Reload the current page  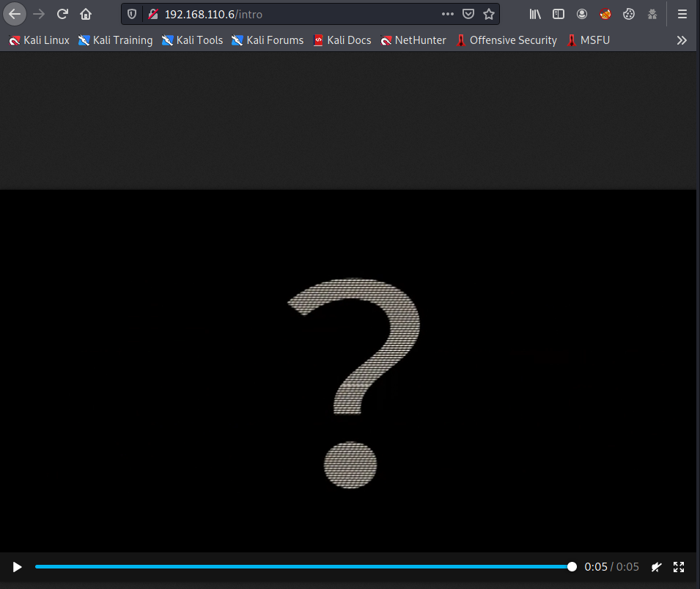click(63, 14)
